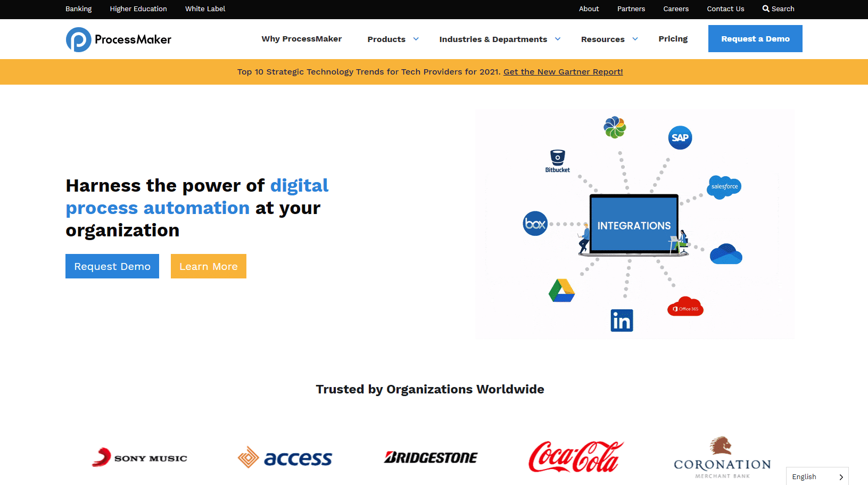Open the Get the New Gartner Report link
The width and height of the screenshot is (868, 485).
(563, 72)
